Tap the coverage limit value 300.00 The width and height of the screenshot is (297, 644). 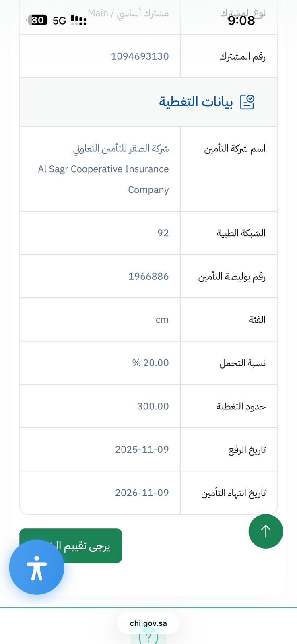coord(153,406)
